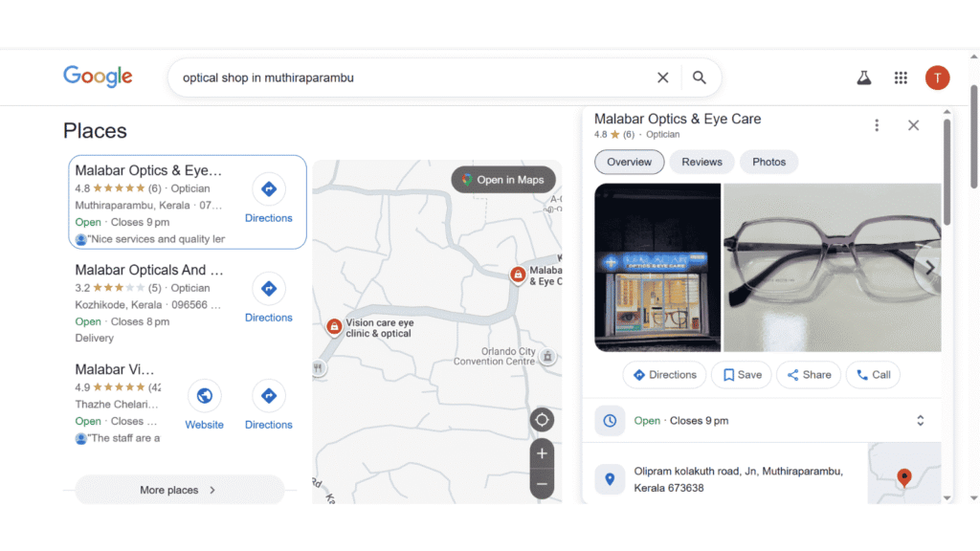The width and height of the screenshot is (980, 551).
Task: Click the small map preview thumbnail
Action: pos(904,473)
